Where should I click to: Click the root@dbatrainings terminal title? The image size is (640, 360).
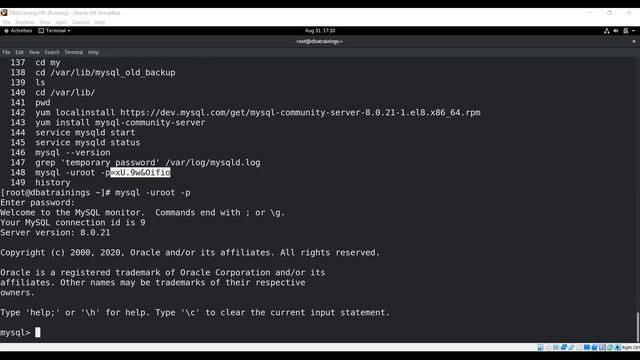(x=320, y=41)
